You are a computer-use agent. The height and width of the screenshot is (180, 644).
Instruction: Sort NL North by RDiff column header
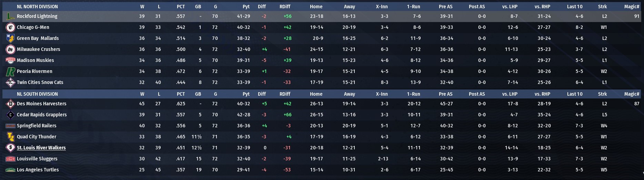[285, 7]
